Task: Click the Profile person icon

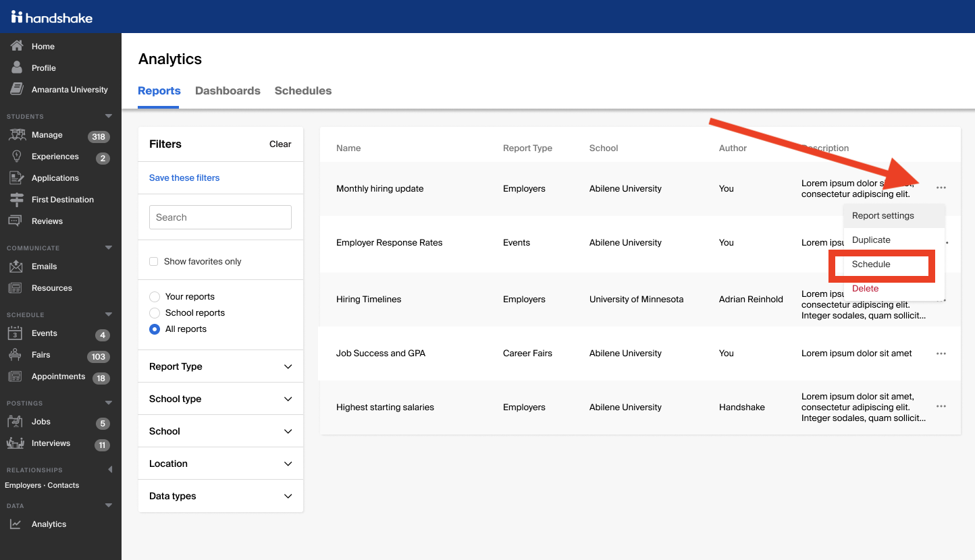Action: [17, 67]
